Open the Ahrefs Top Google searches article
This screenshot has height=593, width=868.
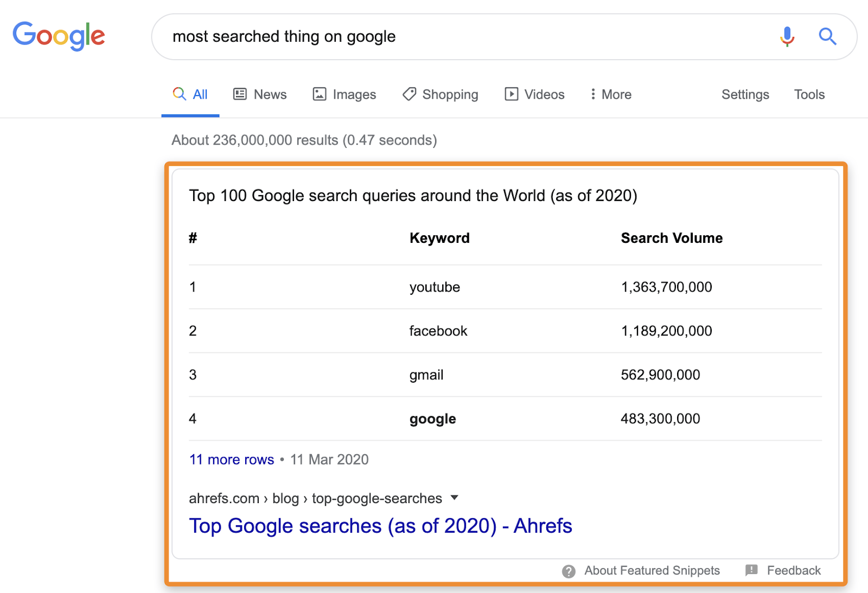tap(380, 525)
